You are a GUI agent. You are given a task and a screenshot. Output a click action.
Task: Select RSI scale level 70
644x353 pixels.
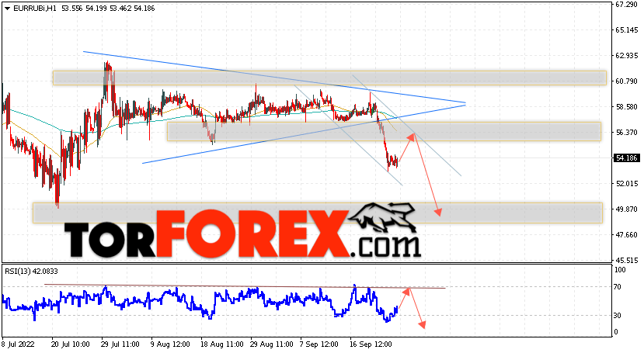[618, 287]
